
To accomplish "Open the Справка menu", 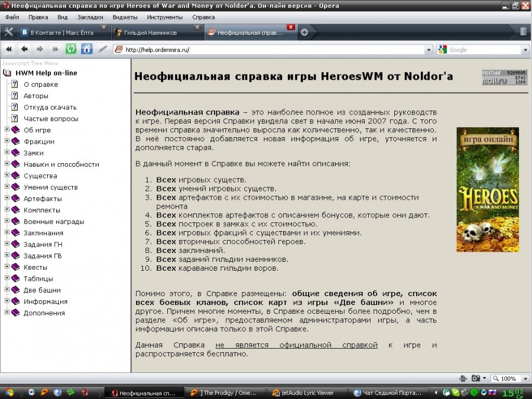I will (203, 17).
